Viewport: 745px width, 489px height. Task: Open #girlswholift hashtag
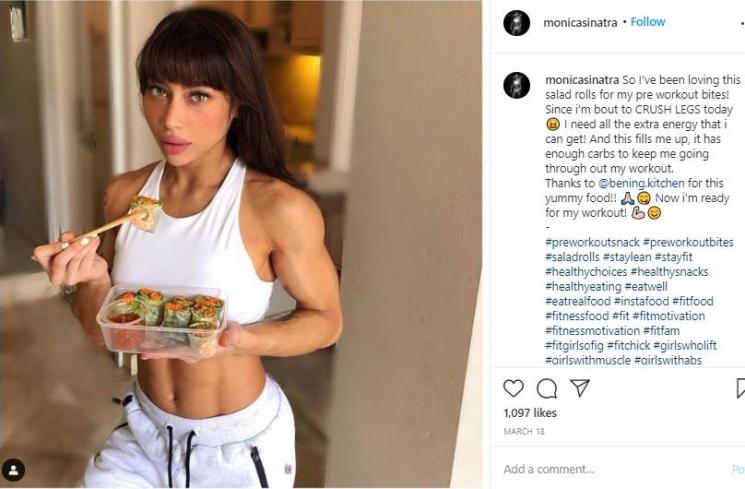coord(685,345)
